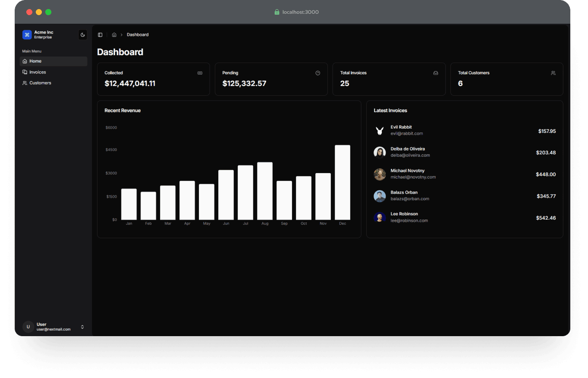588x378 pixels.
Task: Click the $203.48 invoice amount
Action: coord(546,153)
